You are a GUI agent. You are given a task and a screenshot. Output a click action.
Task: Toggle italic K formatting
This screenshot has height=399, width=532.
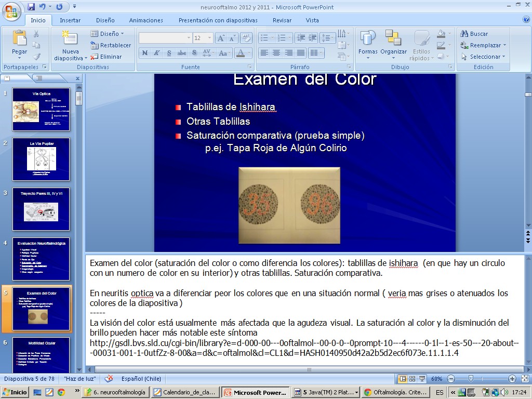[x=157, y=53]
